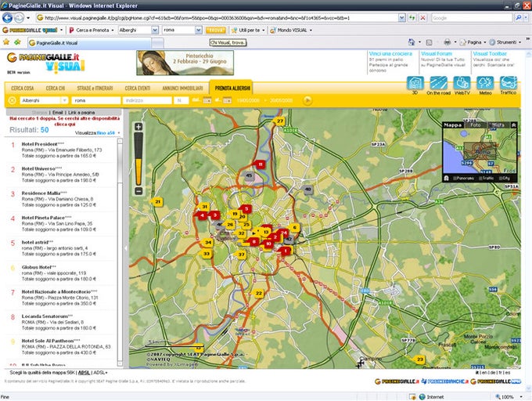Click the results list vertical scrollbar
532x401 pixels.
(x=120, y=251)
